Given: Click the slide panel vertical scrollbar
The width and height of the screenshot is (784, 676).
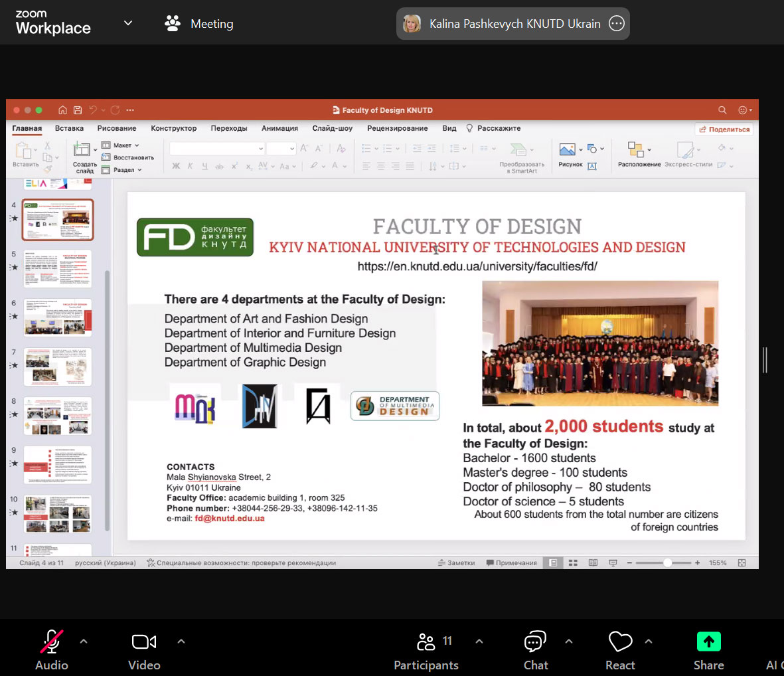Looking at the screenshot, I should click(107, 400).
